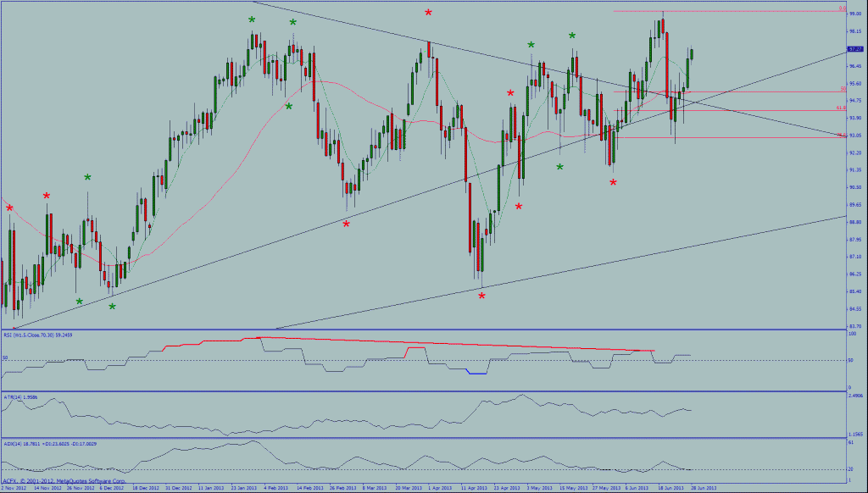The height and width of the screenshot is (493, 868).
Task: Select the 61.8 Fibonacci retracement level label
Action: 841,108
